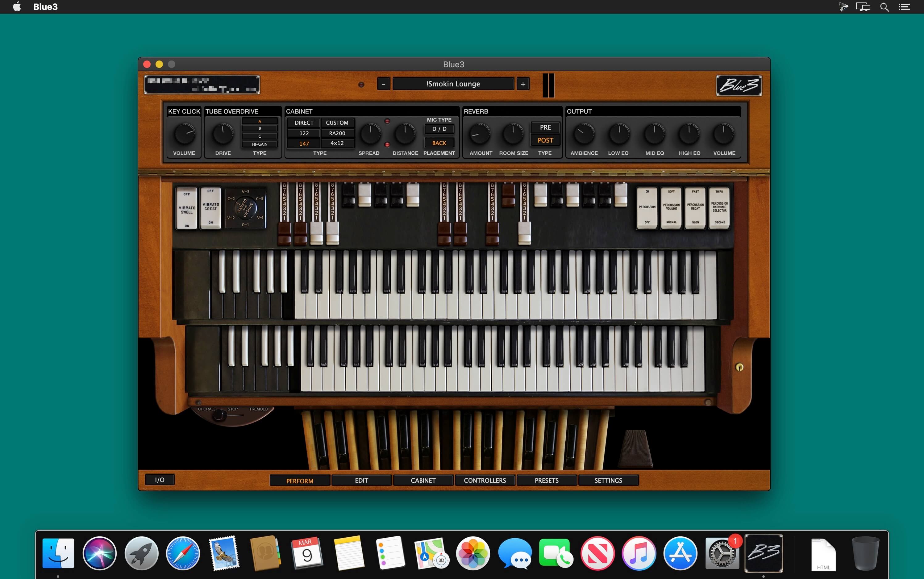Open Calendar showing MAR 9
The height and width of the screenshot is (579, 924).
point(307,553)
